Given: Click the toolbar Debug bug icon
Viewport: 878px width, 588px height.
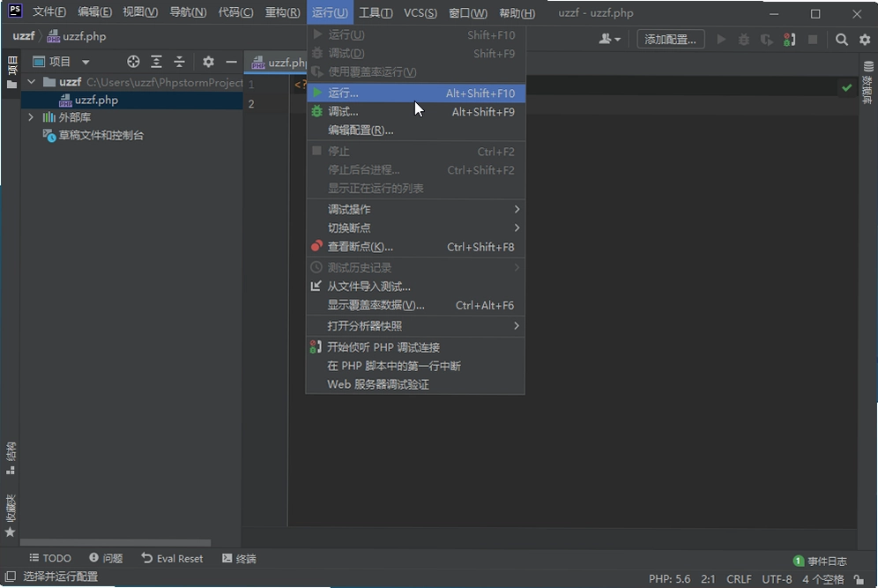Looking at the screenshot, I should [744, 39].
